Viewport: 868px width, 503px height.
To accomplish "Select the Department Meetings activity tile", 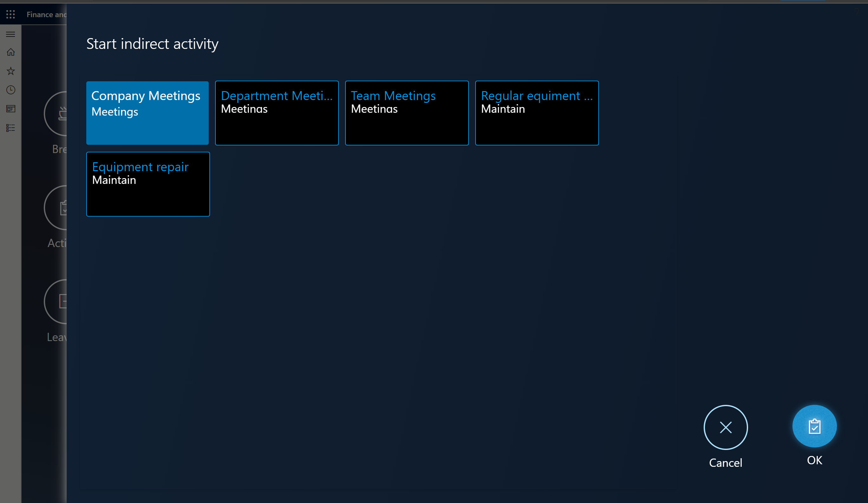I will click(277, 113).
